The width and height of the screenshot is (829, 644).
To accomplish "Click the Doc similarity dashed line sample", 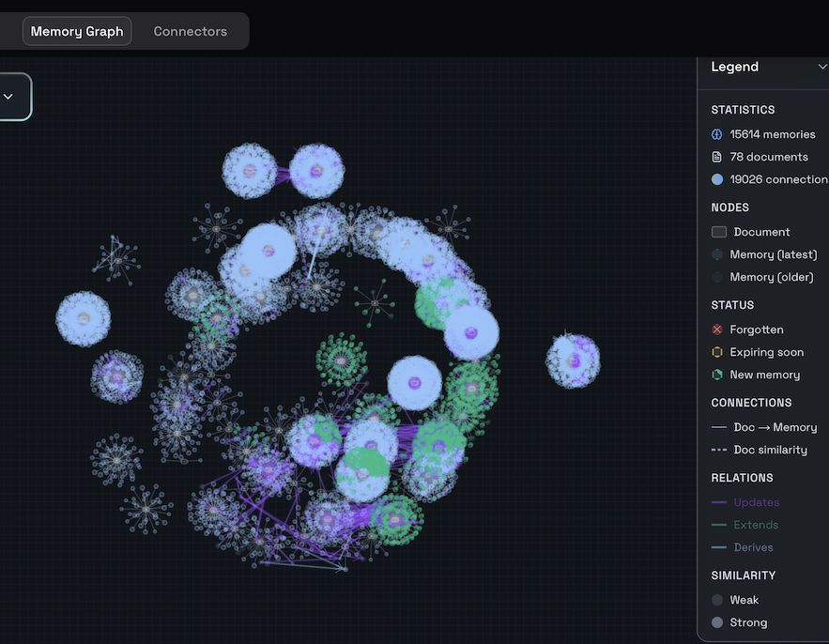I will click(x=719, y=450).
